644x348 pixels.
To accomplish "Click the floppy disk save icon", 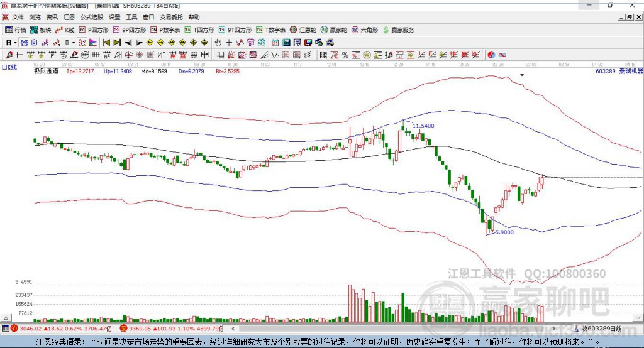I will pyautogui.click(x=308, y=43).
